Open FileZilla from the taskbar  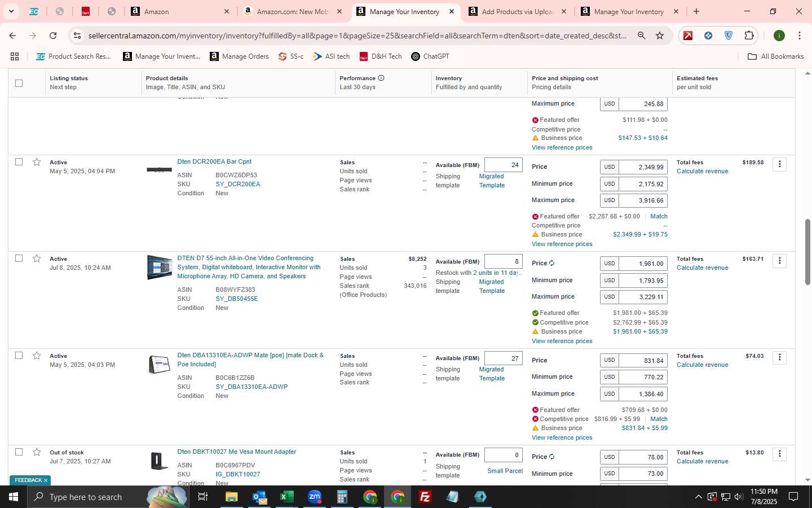425,497
